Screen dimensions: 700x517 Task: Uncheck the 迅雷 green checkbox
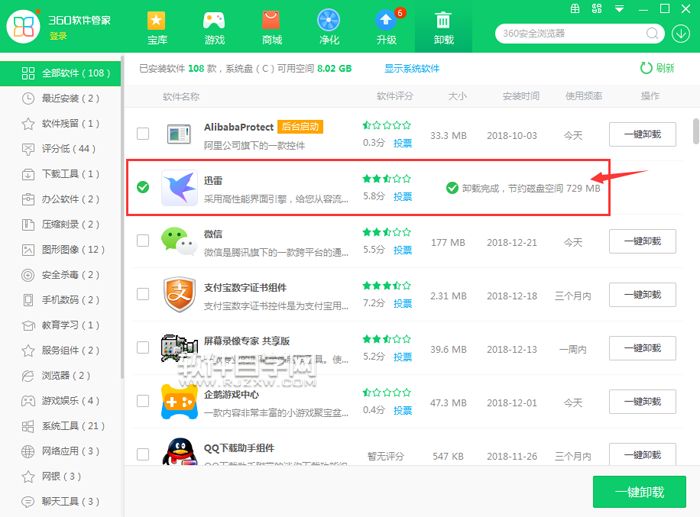click(x=143, y=187)
